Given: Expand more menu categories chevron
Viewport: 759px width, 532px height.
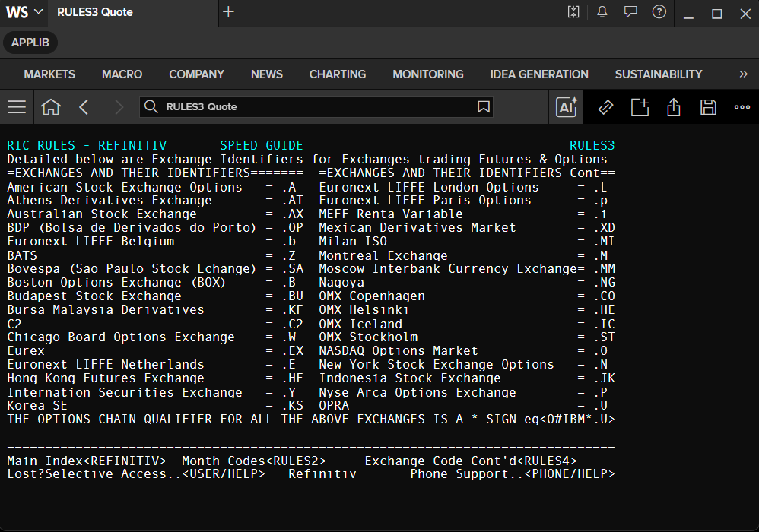Looking at the screenshot, I should tap(744, 74).
